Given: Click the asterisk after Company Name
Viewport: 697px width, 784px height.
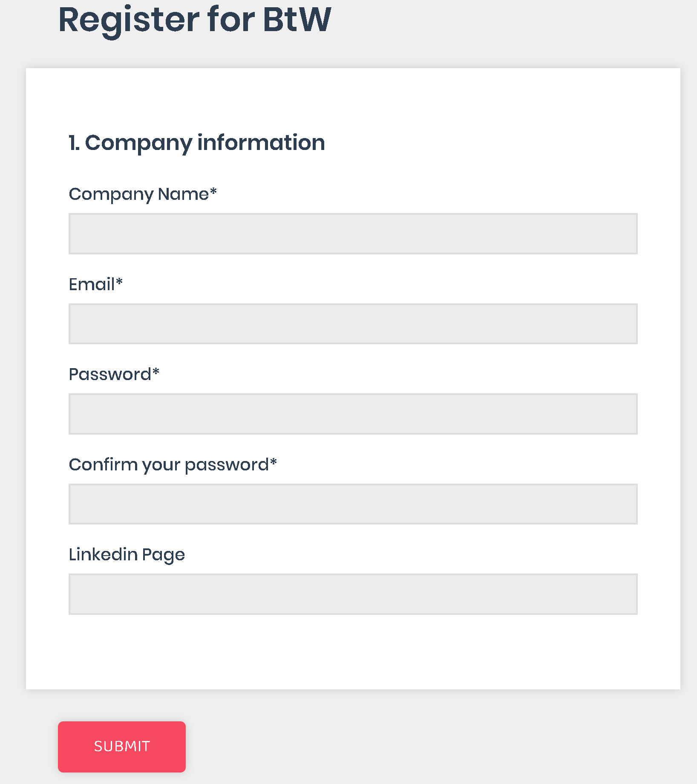Looking at the screenshot, I should click(213, 191).
